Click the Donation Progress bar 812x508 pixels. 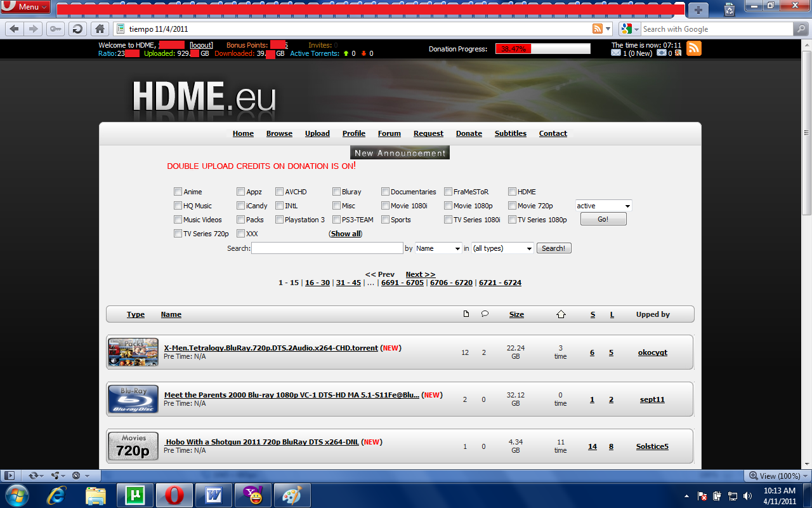click(543, 49)
